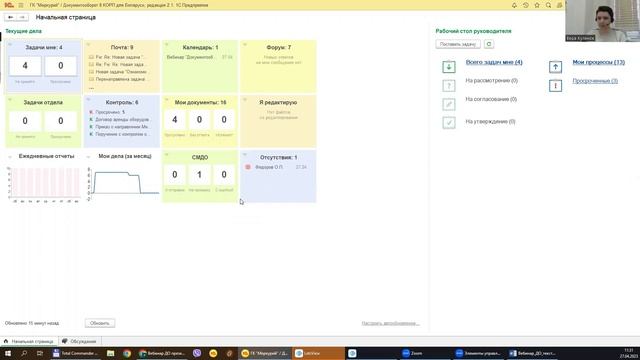Expand the Задачи мне widget menu arrow
This screenshot has width=640, height=360.
pyautogui.click(x=10, y=44)
